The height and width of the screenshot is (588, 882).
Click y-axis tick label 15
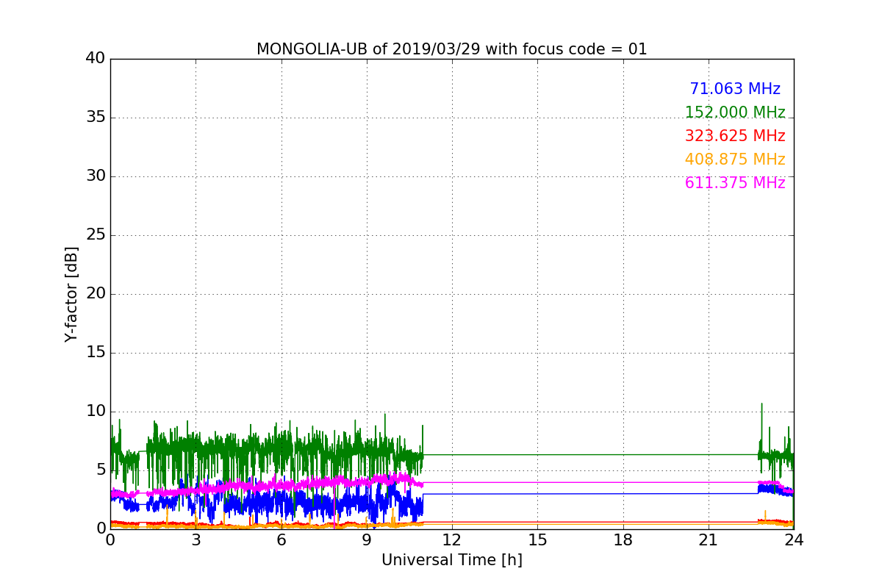click(96, 352)
